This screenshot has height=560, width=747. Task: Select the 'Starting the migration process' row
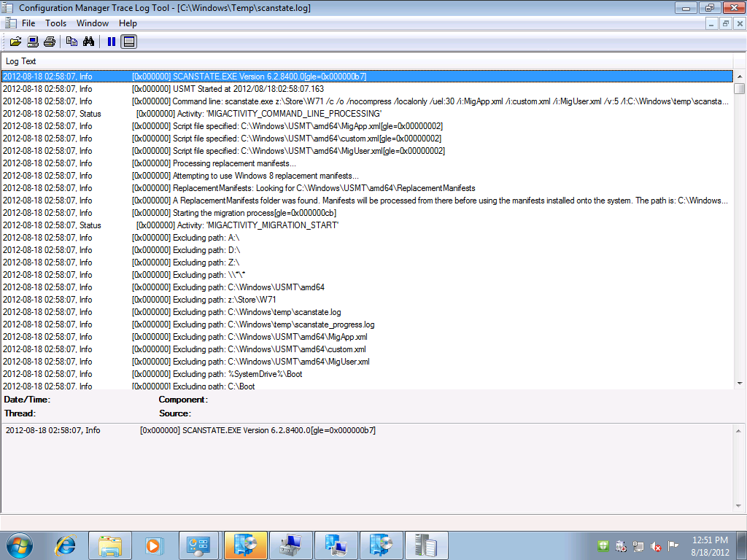pyautogui.click(x=367, y=212)
